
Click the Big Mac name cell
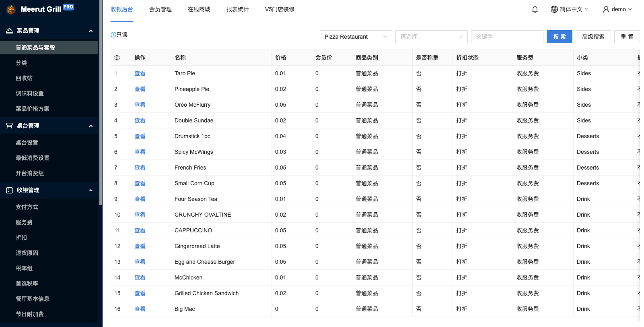221,309
